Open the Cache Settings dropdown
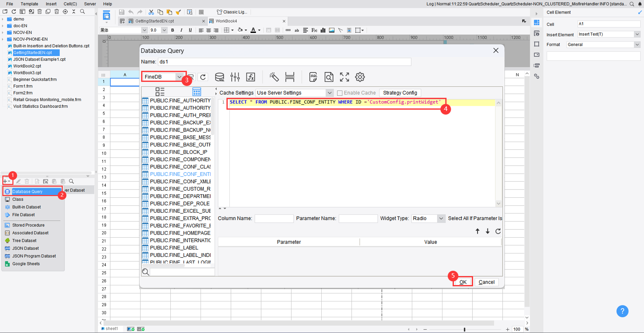 (x=329, y=93)
